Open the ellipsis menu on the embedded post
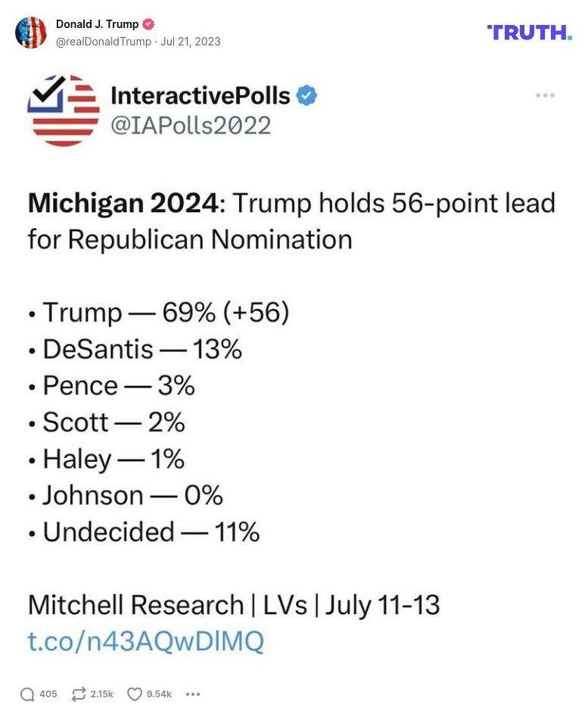This screenshot has height=717, width=588. pyautogui.click(x=544, y=95)
